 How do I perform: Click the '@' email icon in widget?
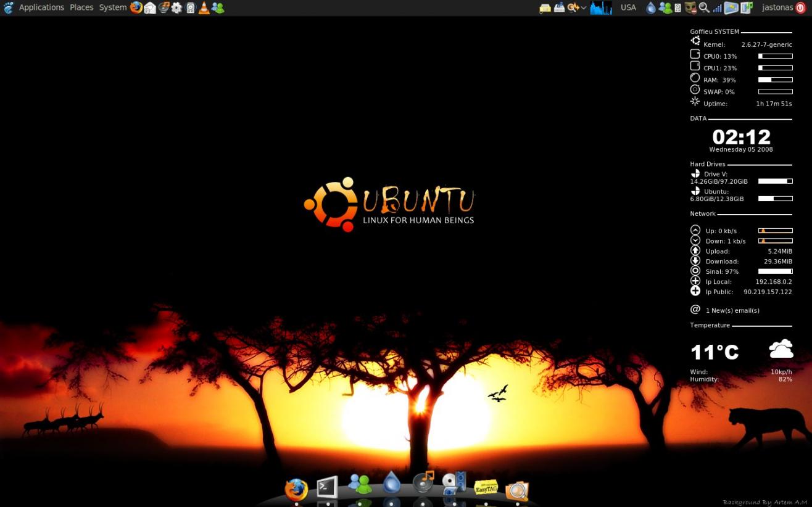695,310
